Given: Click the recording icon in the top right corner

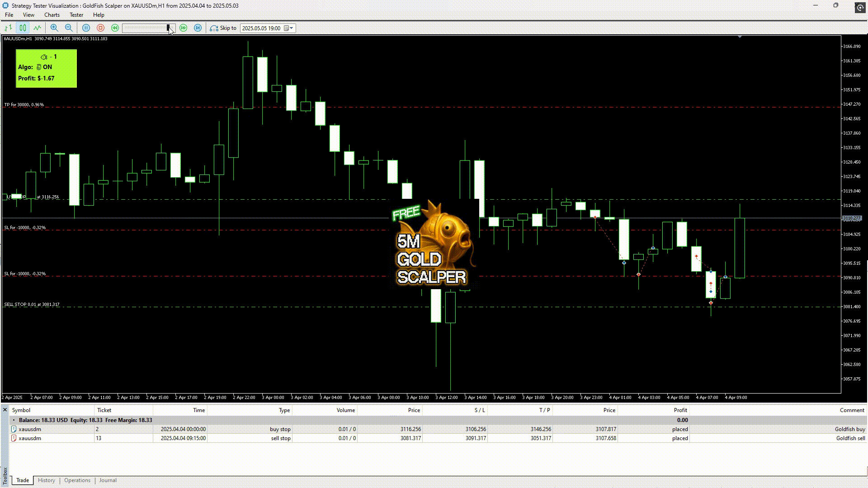Looking at the screenshot, I should tap(860, 8).
